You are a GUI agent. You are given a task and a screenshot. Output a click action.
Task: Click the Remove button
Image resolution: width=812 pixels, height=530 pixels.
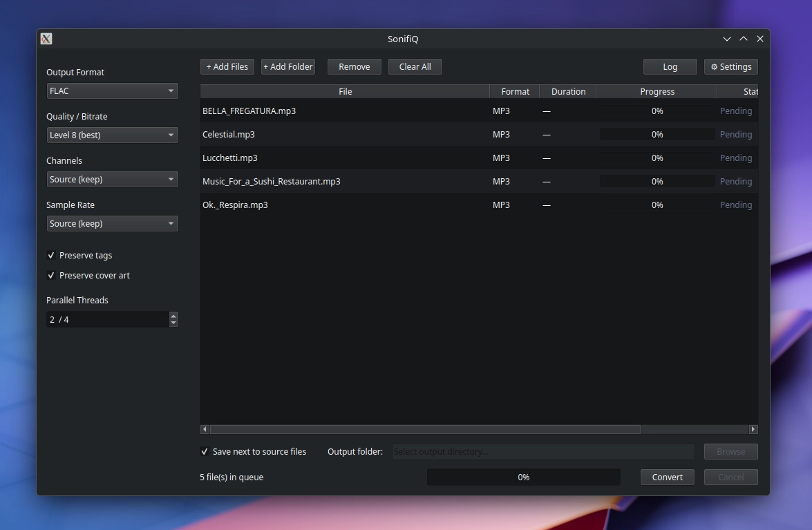pyautogui.click(x=355, y=67)
